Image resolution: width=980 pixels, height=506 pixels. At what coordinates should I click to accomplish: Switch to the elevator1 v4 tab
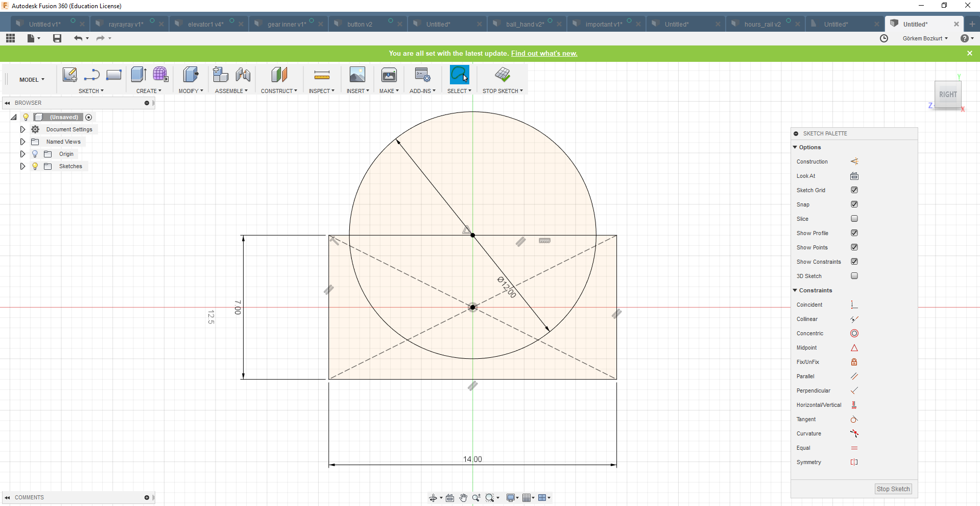tap(205, 24)
